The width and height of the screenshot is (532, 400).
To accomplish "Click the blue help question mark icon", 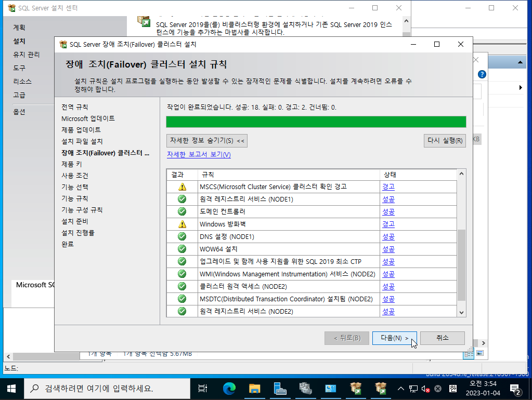I will 482,74.
